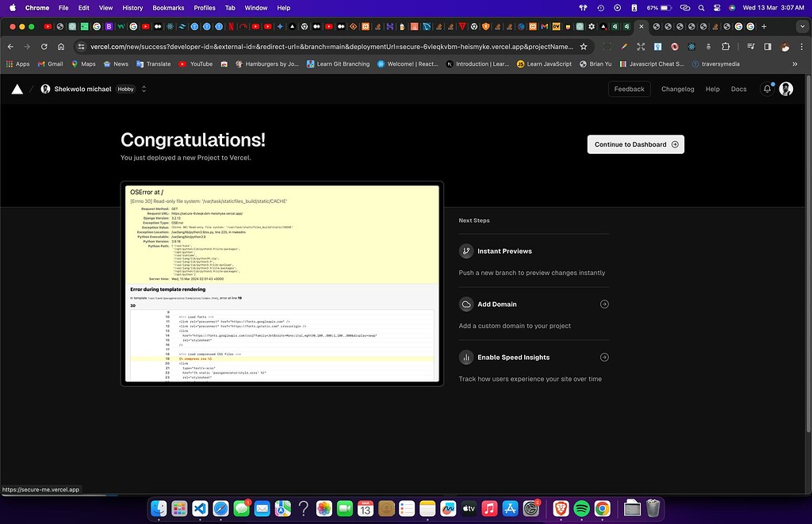The height and width of the screenshot is (524, 812).
Task: Open the Bookmarks menu
Action: (x=168, y=7)
